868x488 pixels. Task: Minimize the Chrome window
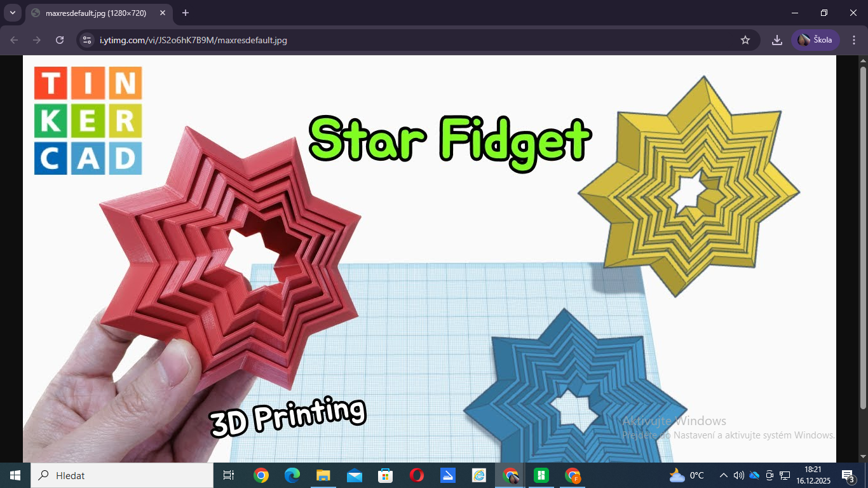coord(795,13)
